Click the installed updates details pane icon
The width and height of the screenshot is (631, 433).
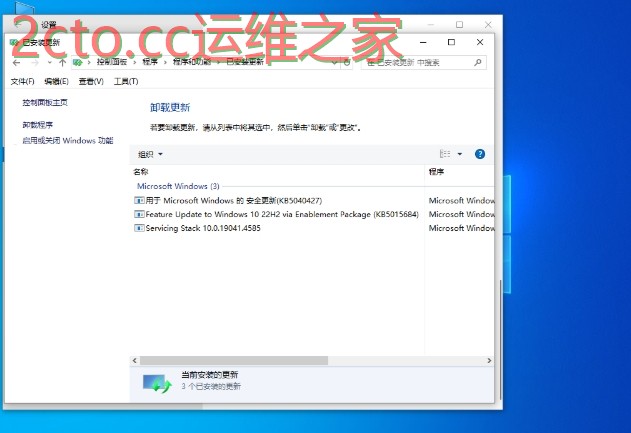pos(157,383)
